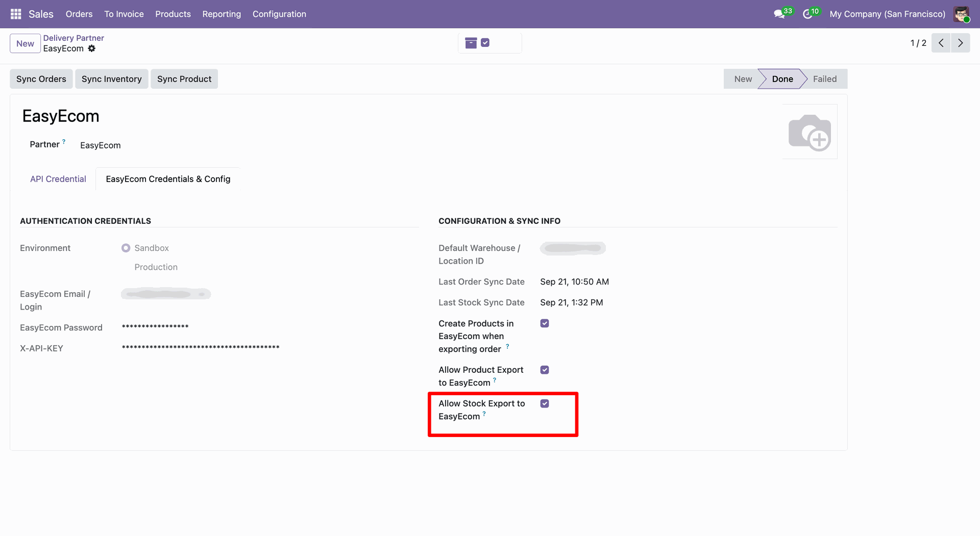Open the Reporting menu
This screenshot has width=980, height=536.
(x=222, y=14)
